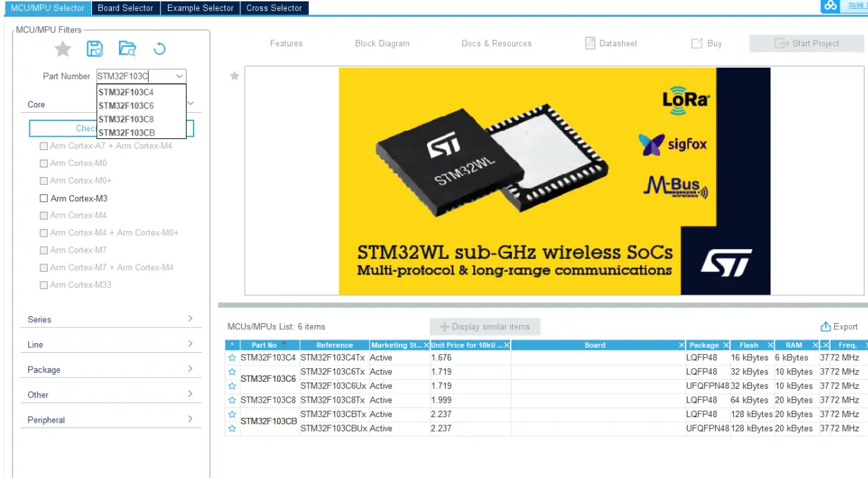Click the save search icon in filters
Image resolution: width=868 pixels, height=478 pixels.
click(95, 48)
